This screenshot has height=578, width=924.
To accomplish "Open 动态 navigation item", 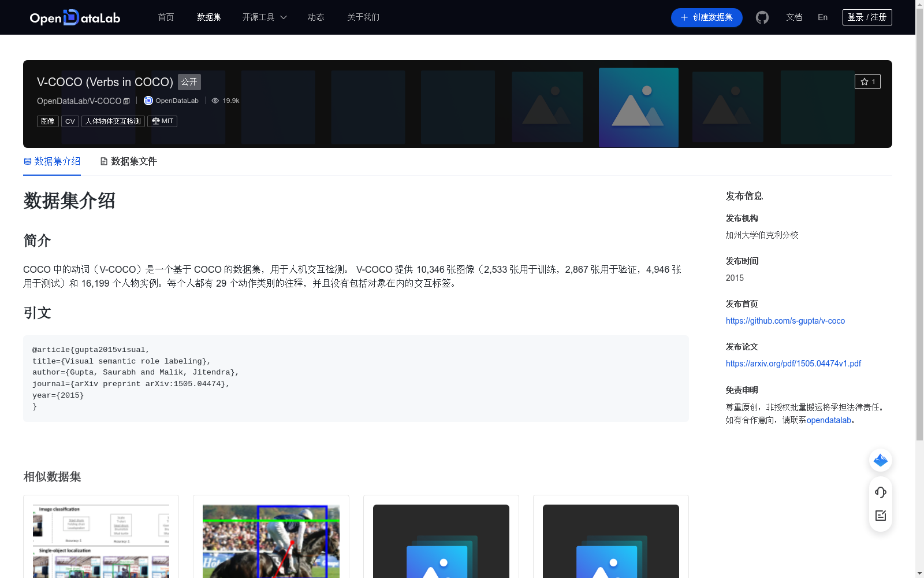I will tap(316, 17).
